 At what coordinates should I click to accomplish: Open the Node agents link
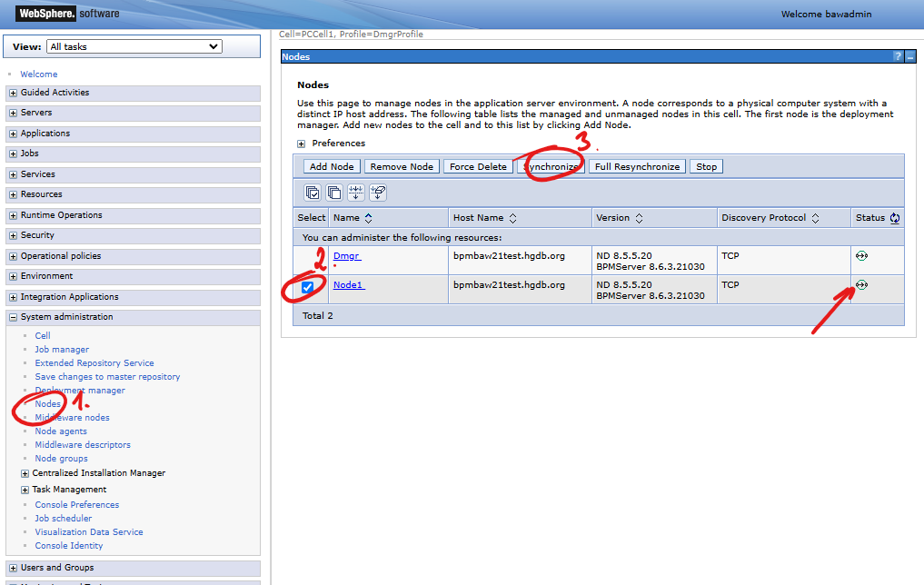61,431
